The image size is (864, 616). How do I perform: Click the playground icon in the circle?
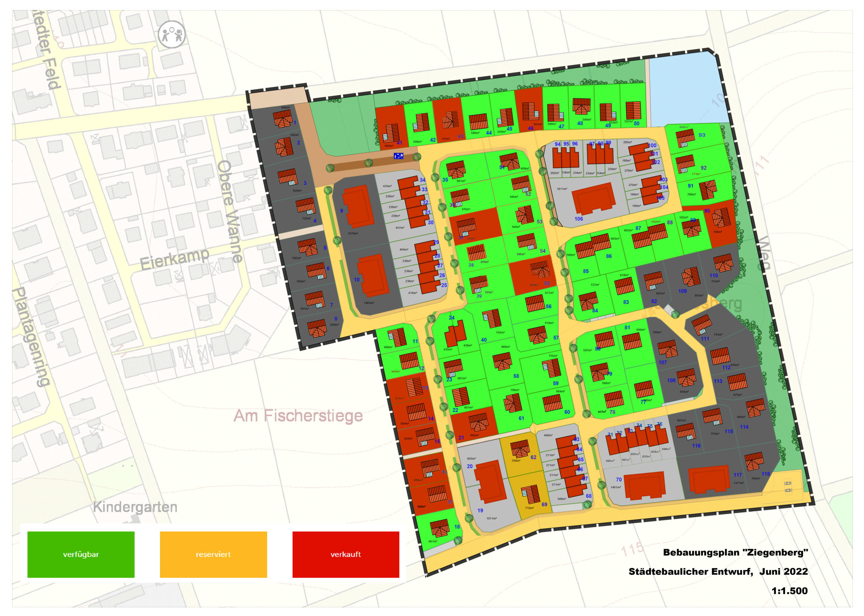coord(172,34)
